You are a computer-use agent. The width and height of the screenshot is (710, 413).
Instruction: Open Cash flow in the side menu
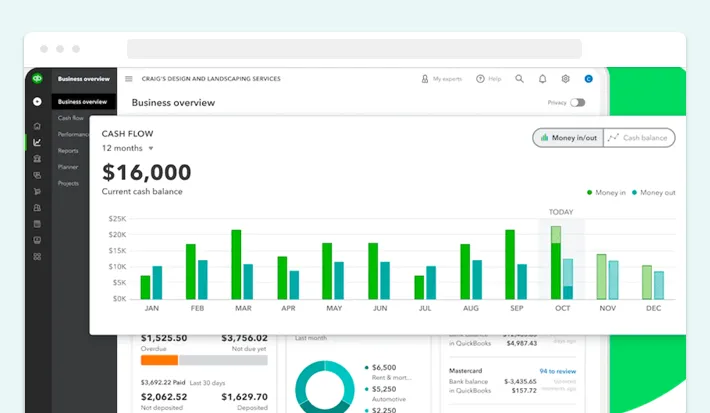point(71,118)
